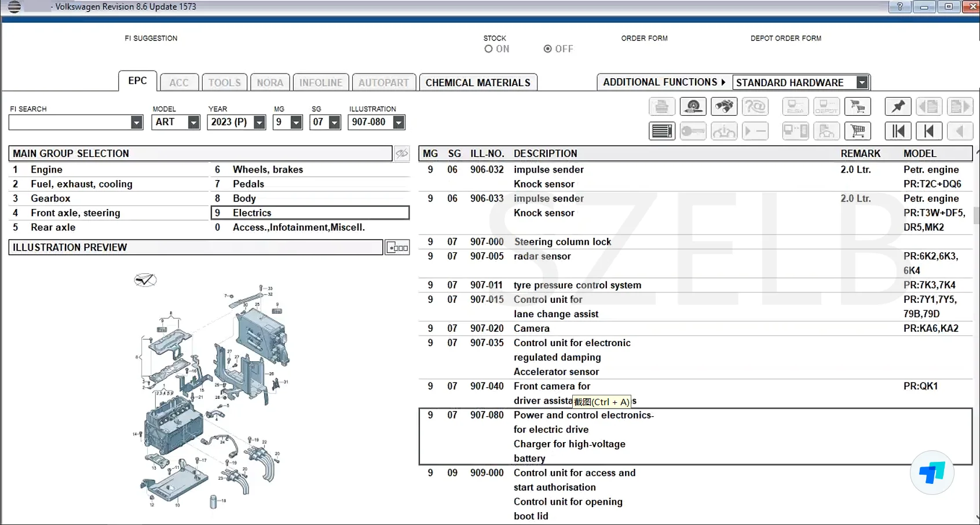This screenshot has height=525, width=980.
Task: Select the Engine main group
Action: click(x=46, y=170)
